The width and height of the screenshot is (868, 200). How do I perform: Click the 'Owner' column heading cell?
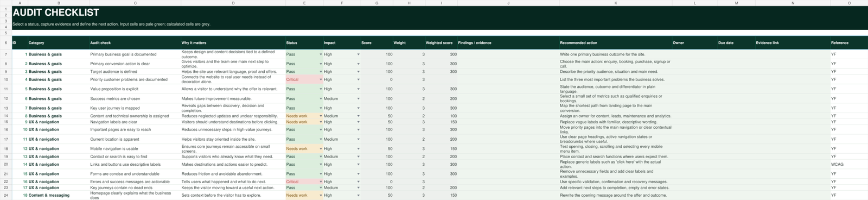695,42
